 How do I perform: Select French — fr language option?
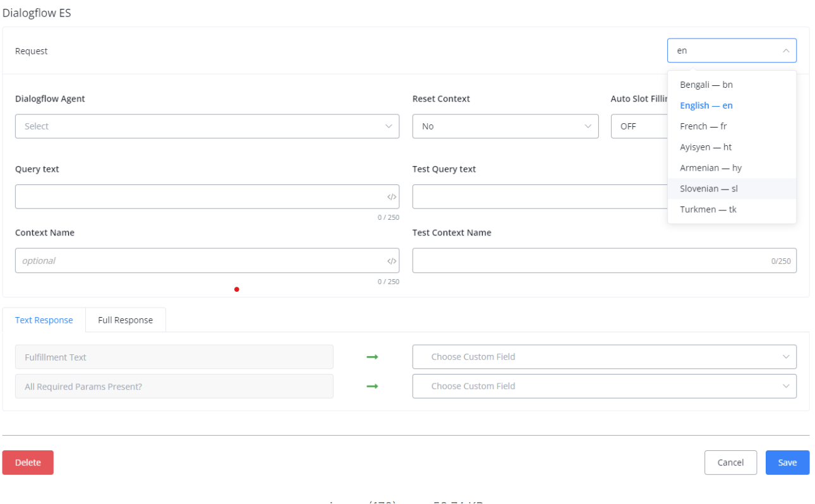tap(732, 126)
